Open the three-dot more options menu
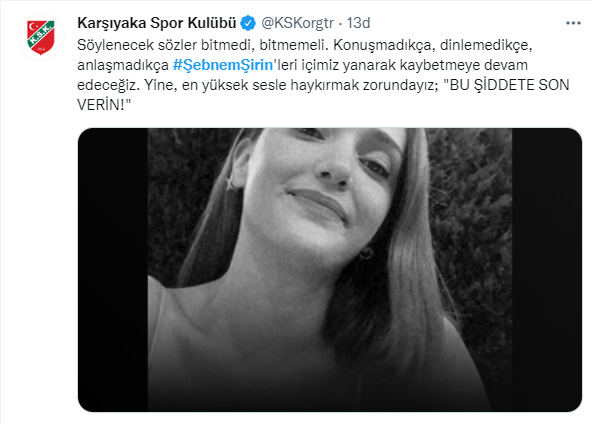 pyautogui.click(x=573, y=23)
